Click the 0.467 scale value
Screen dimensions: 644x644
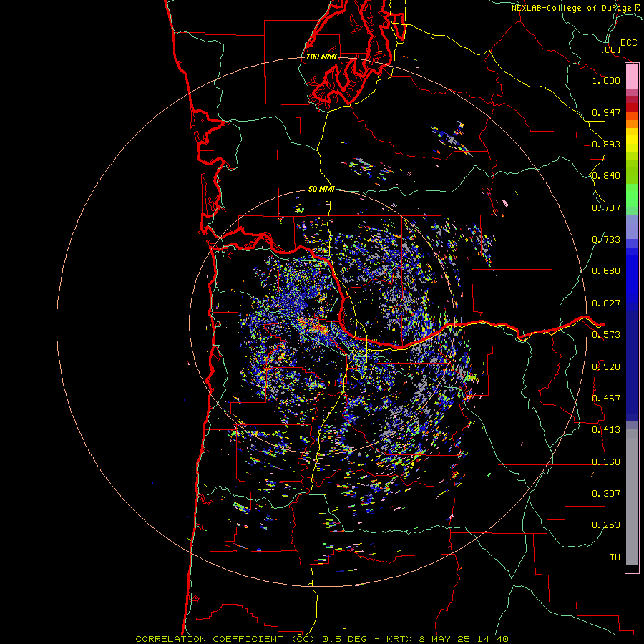tap(606, 399)
